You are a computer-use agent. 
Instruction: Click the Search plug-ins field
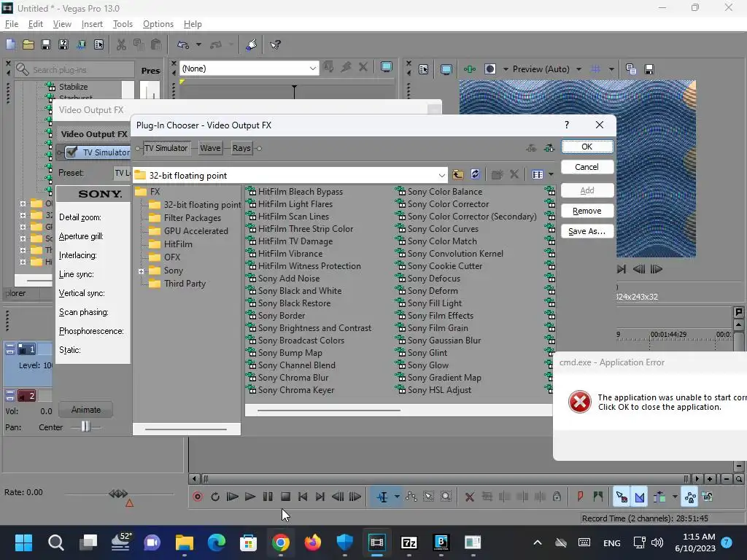tap(74, 69)
